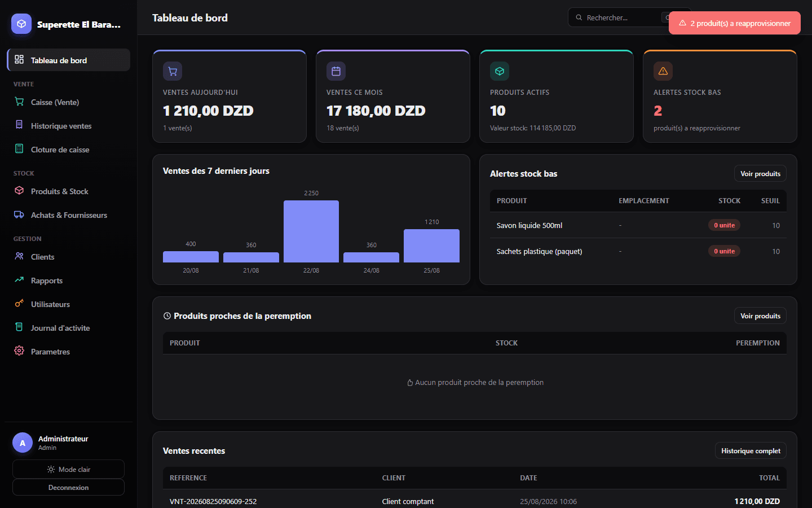Go to Caisse (Vente) page
The width and height of the screenshot is (812, 508).
[68, 102]
